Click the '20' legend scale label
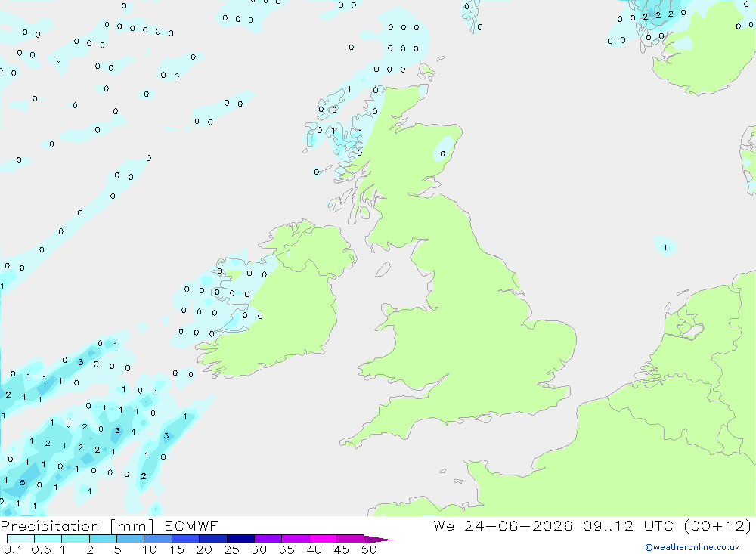The height and width of the screenshot is (554, 756). [204, 549]
